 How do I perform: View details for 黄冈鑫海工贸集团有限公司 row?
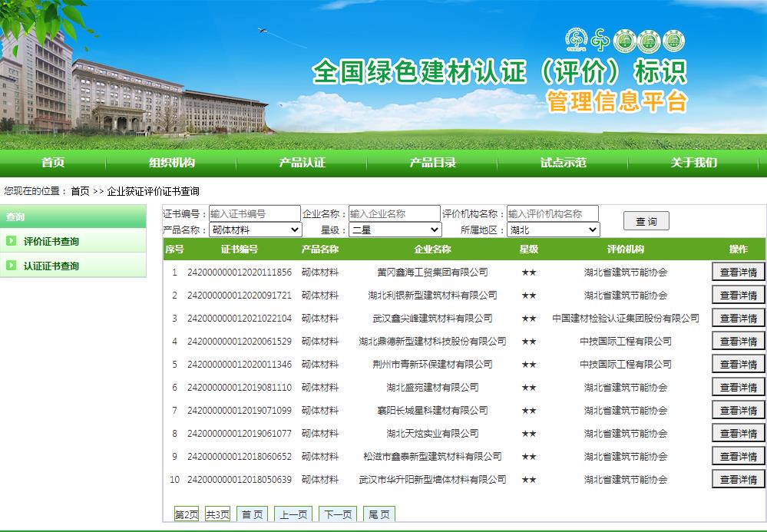pos(738,273)
